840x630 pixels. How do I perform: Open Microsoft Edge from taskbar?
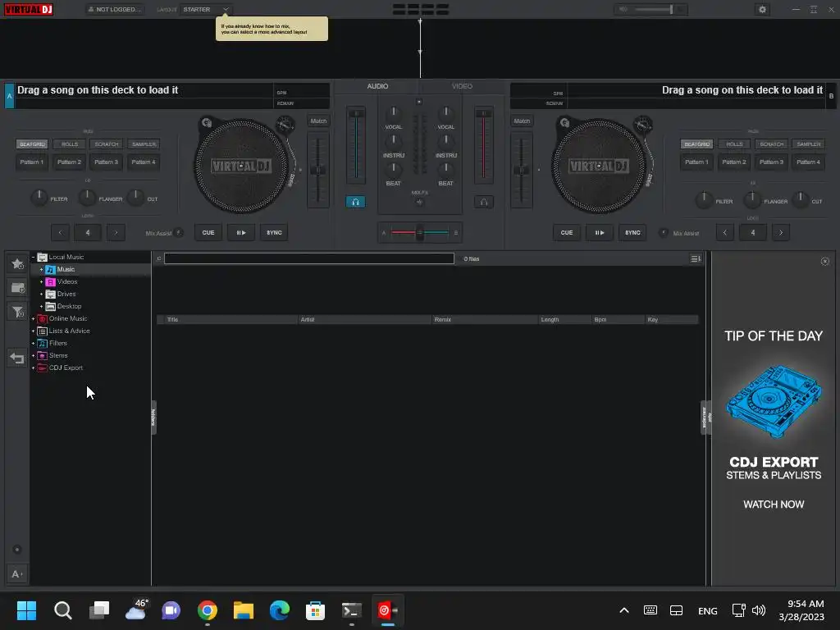[x=279, y=610]
